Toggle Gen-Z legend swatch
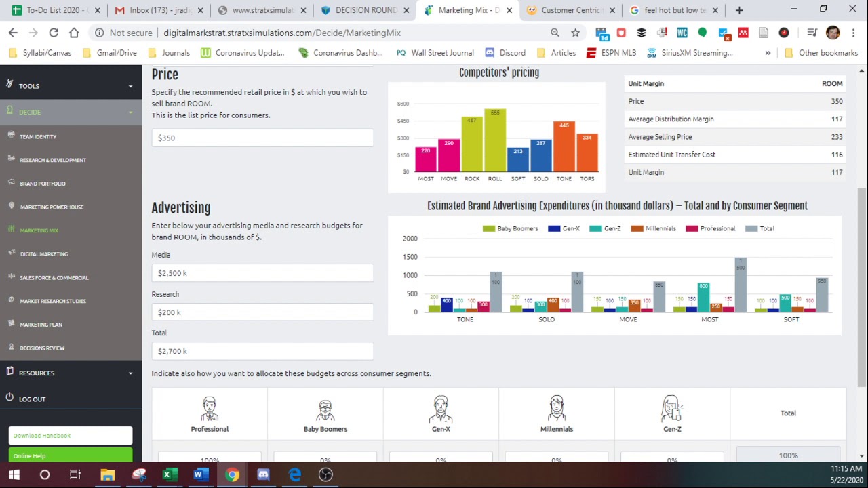This screenshot has width=868, height=488. [x=595, y=228]
